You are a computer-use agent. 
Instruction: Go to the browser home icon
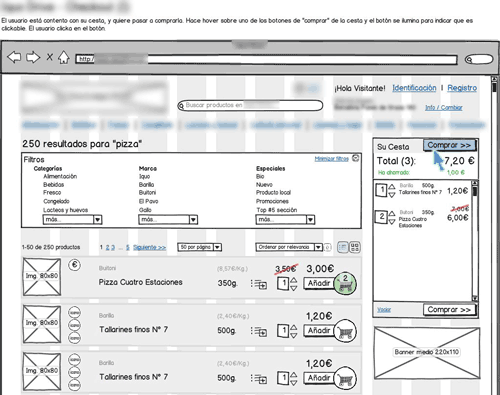[x=64, y=57]
